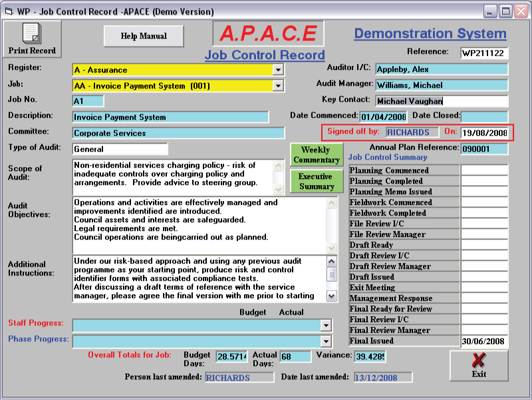Click the Date Closed field
Screen dimensions: 532x400
pos(484,117)
